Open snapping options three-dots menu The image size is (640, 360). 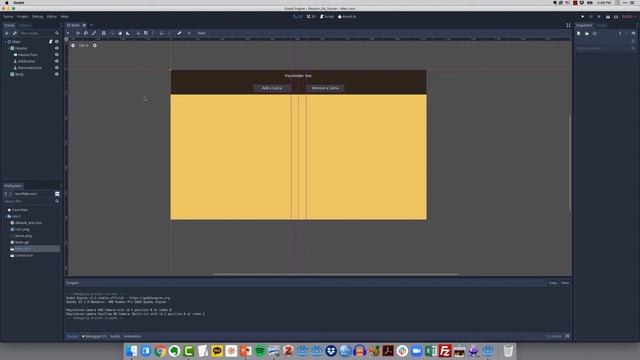click(x=153, y=33)
